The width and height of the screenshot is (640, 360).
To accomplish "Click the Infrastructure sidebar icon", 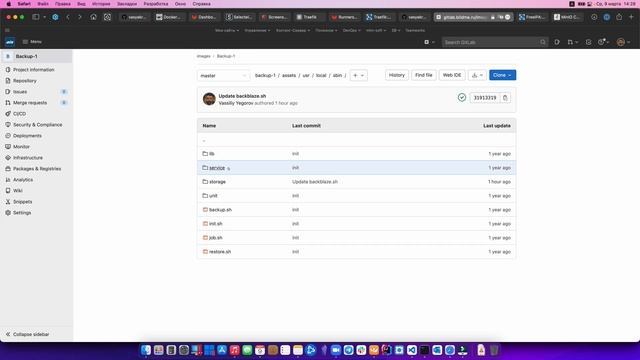I will point(8,158).
